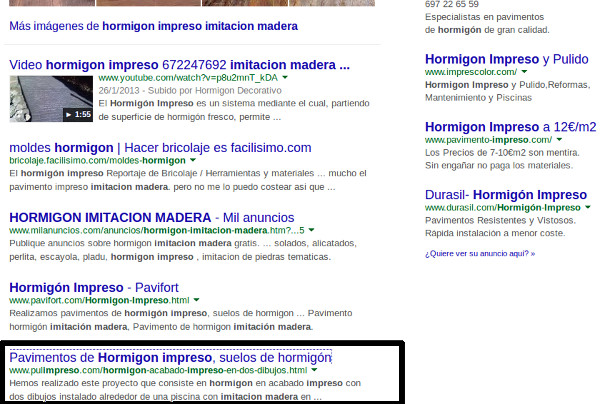Screen dimensions: 600x404
Task: Click snippet 'Pavimentos Resistentes y Vistosos.'
Action: click(x=500, y=220)
